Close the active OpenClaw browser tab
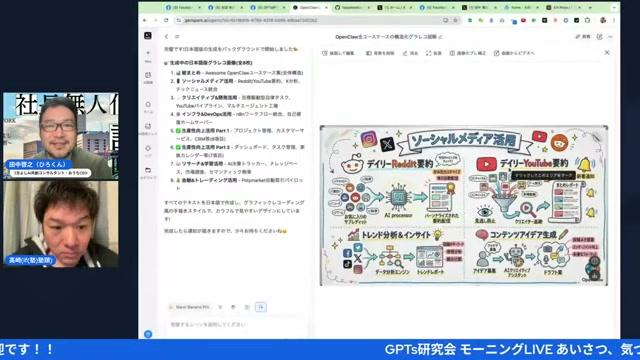640x360 pixels. click(326, 8)
